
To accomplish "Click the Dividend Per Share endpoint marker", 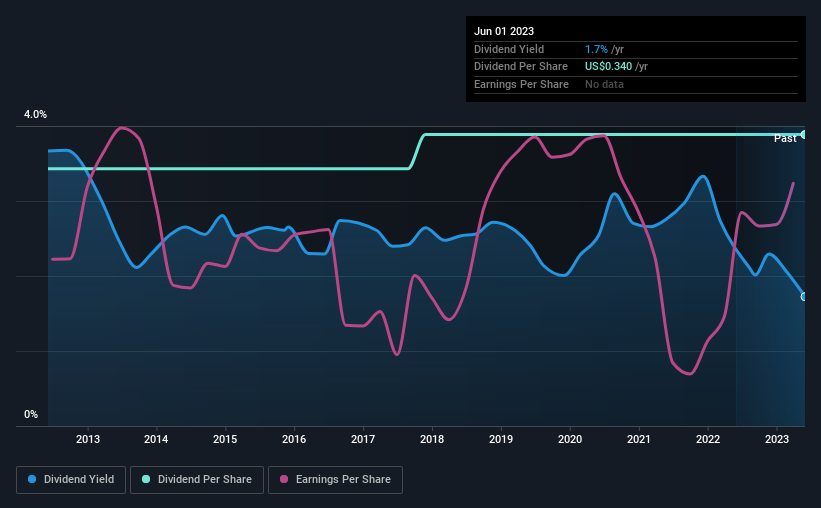I will click(804, 135).
